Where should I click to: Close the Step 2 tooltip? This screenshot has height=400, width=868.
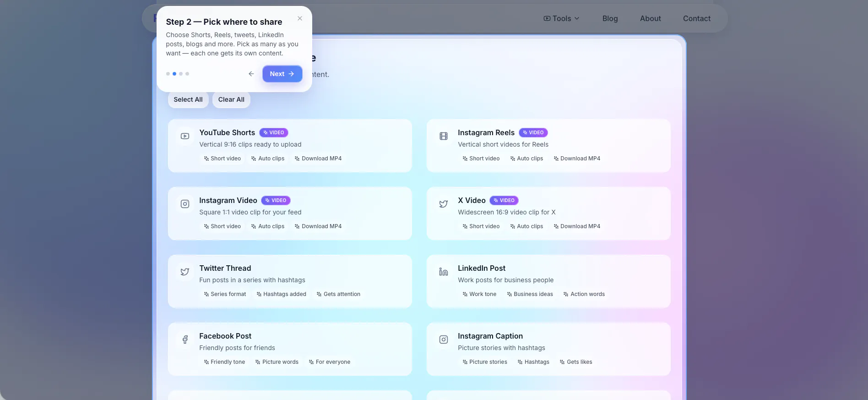point(300,18)
